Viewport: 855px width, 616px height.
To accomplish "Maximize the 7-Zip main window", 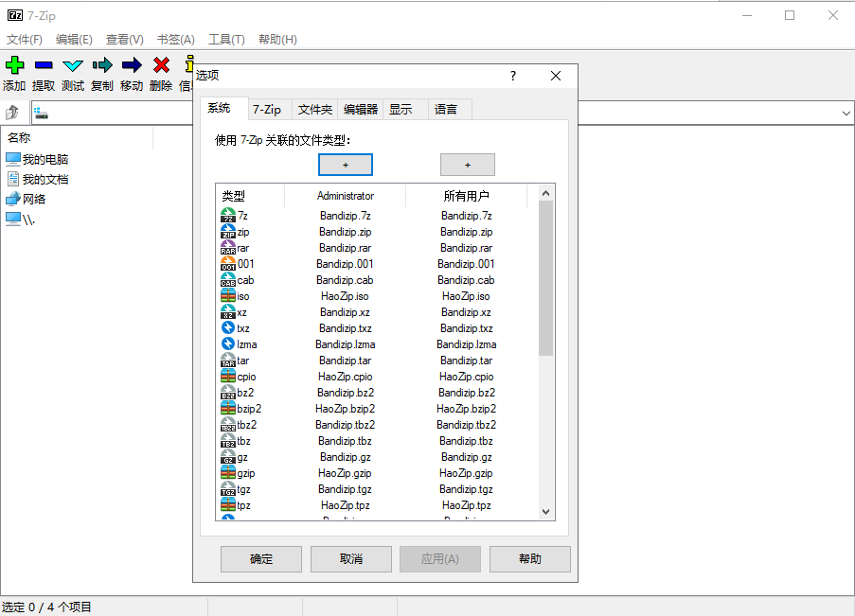I will click(x=790, y=15).
